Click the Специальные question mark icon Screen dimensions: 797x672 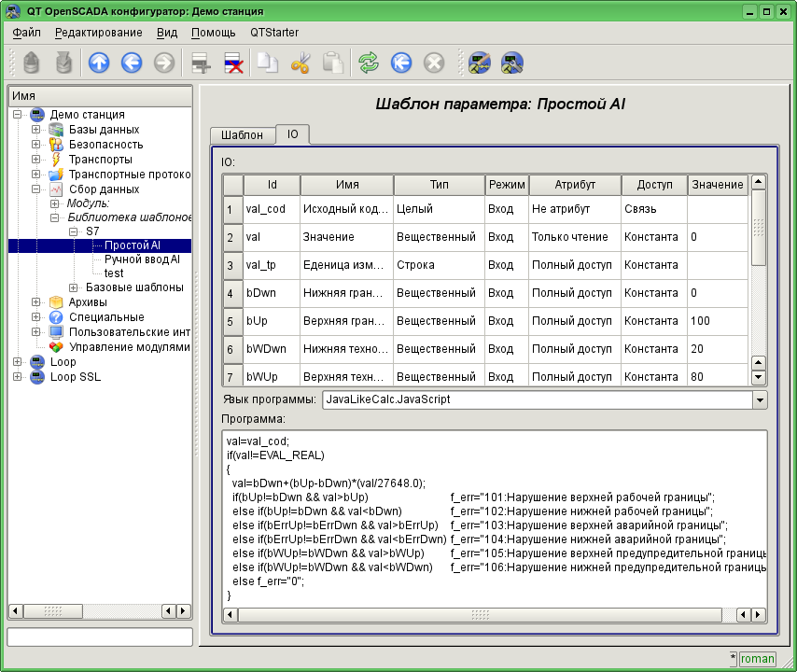pos(56,317)
